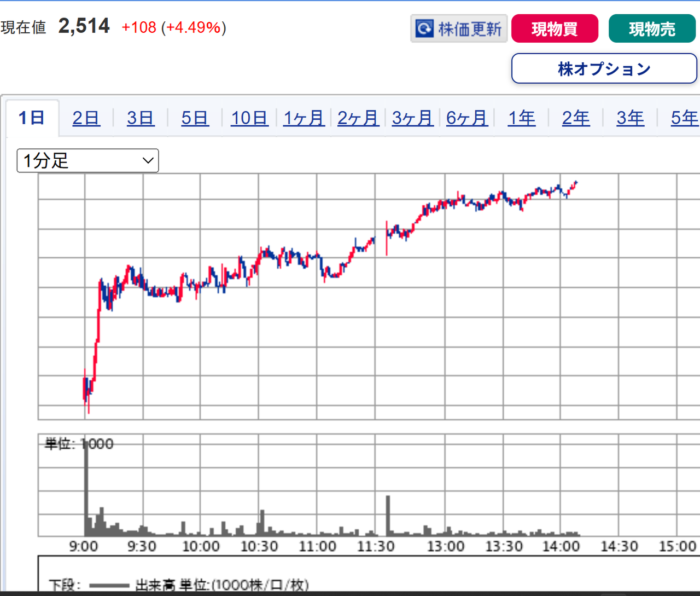Viewport: 700px width, 596px height.
Task: Switch to the 1年 chart range
Action: 521,118
